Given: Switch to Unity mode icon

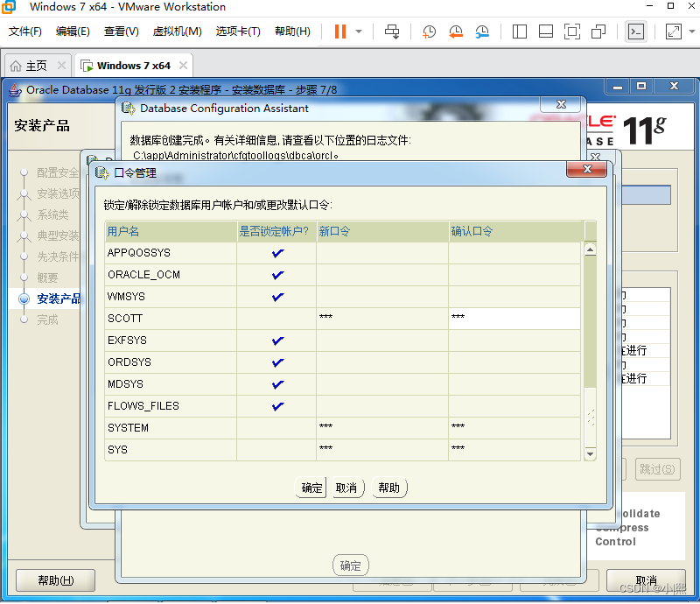Looking at the screenshot, I should [598, 32].
